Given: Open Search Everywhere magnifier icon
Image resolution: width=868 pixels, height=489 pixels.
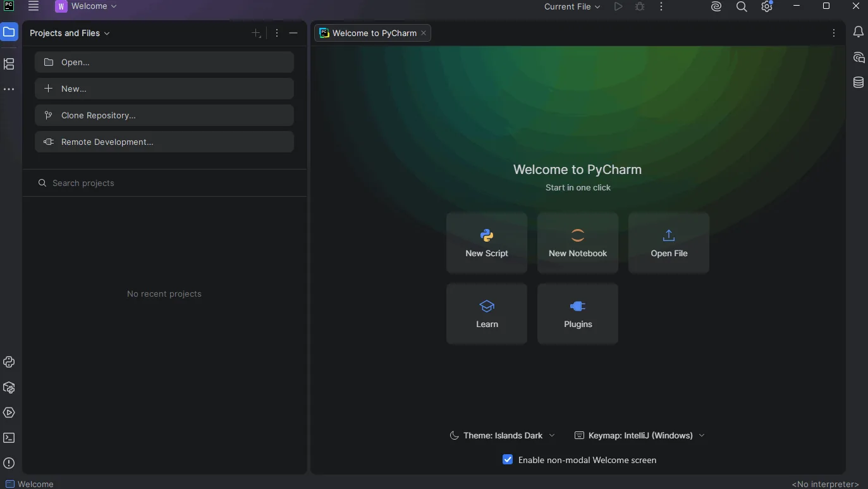Looking at the screenshot, I should tap(742, 7).
